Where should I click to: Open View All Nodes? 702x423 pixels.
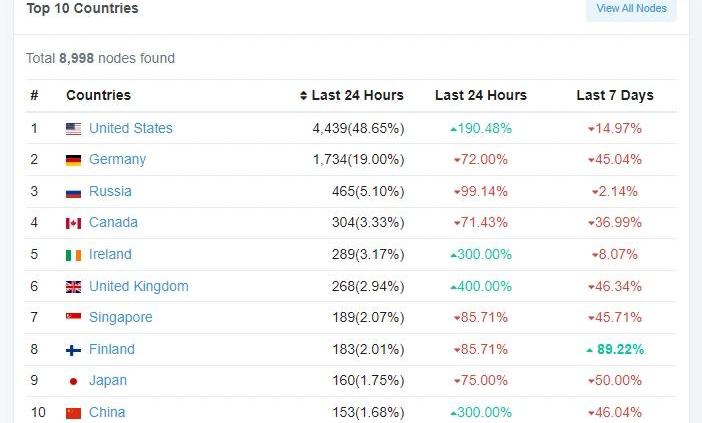(631, 9)
